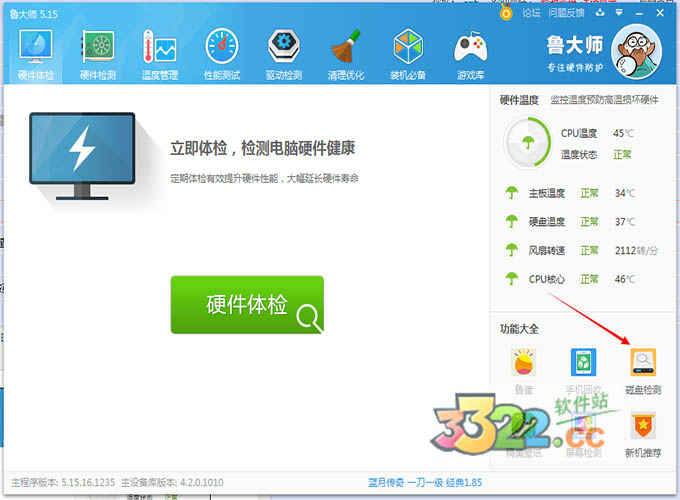
Task: Open the 硬件检测 hardware detection tab
Action: coord(98,55)
